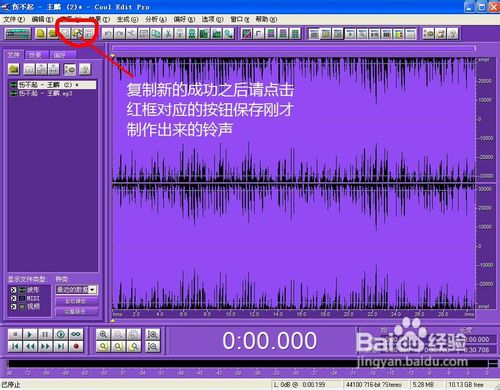This screenshot has height=390, width=500.
Task: Click the lower vertical zoom magnifier icon
Action: click(153, 346)
